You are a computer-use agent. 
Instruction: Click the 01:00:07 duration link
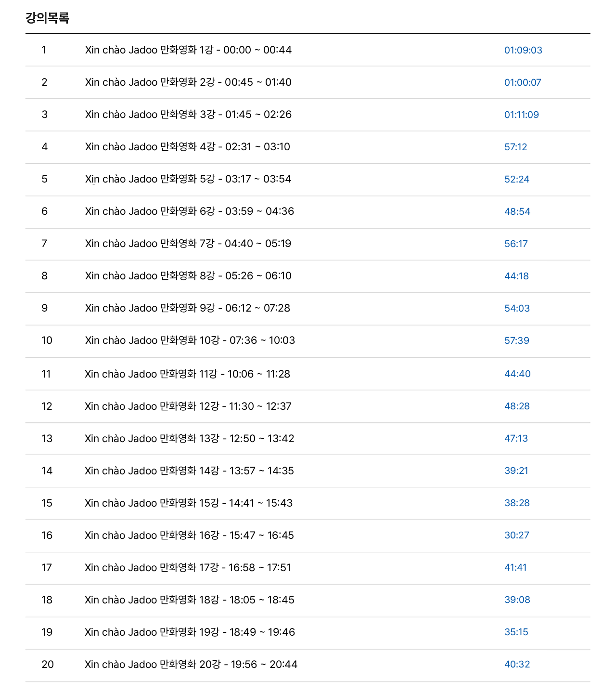point(522,82)
